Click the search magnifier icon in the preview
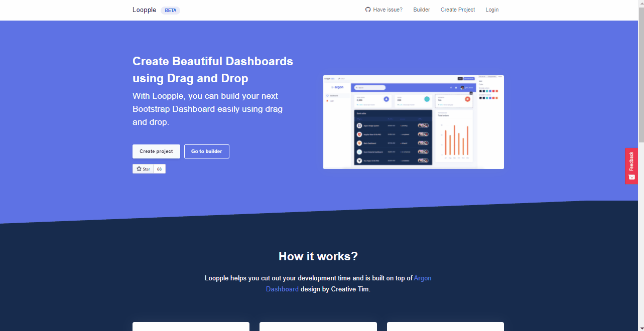This screenshot has width=644, height=331. [357, 87]
